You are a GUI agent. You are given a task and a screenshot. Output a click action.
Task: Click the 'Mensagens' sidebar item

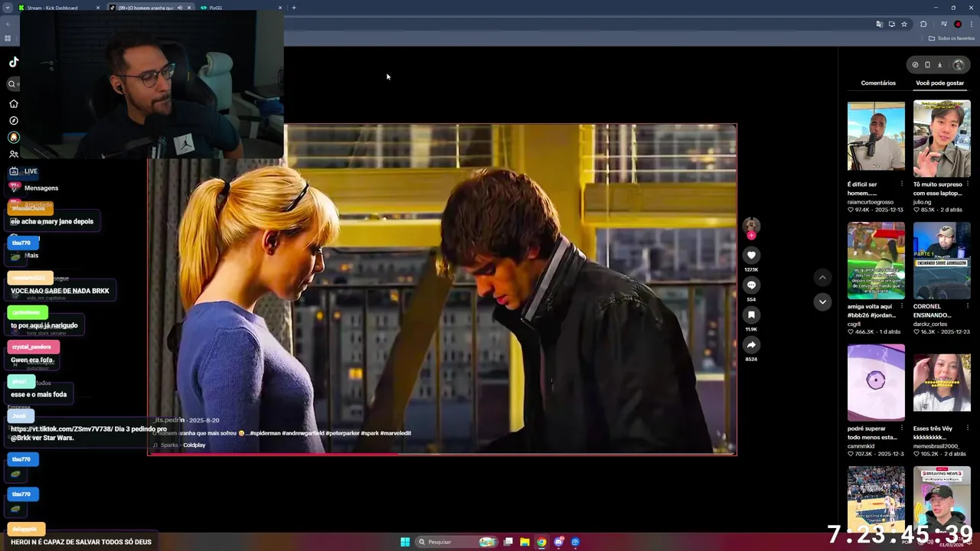click(x=41, y=188)
